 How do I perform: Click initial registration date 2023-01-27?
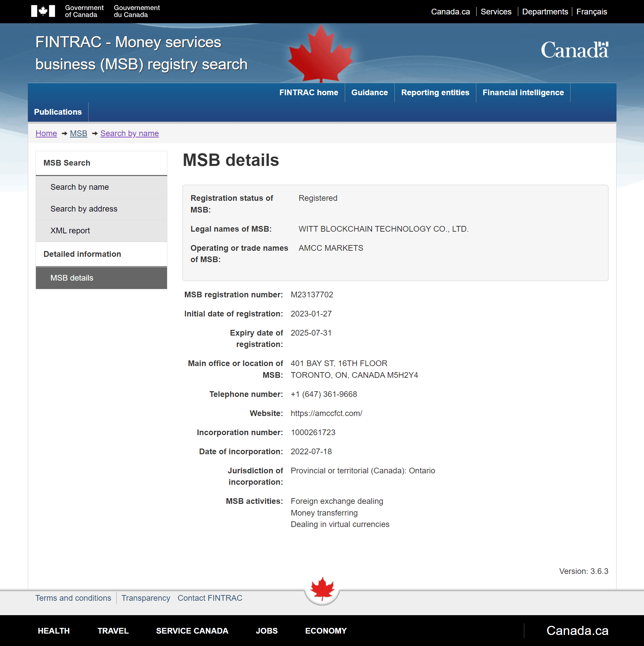tap(311, 314)
